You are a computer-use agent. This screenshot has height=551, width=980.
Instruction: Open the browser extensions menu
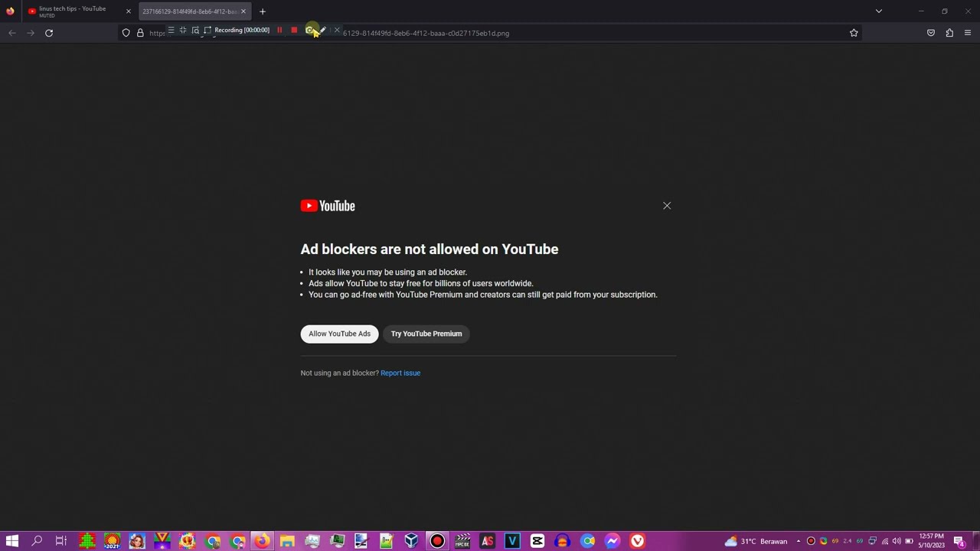click(949, 33)
